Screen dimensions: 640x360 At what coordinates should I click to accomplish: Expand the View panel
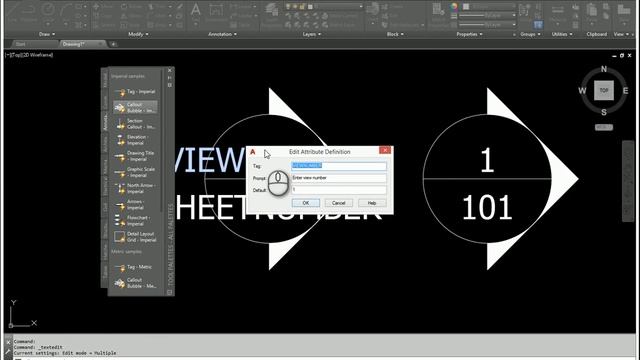[621, 34]
